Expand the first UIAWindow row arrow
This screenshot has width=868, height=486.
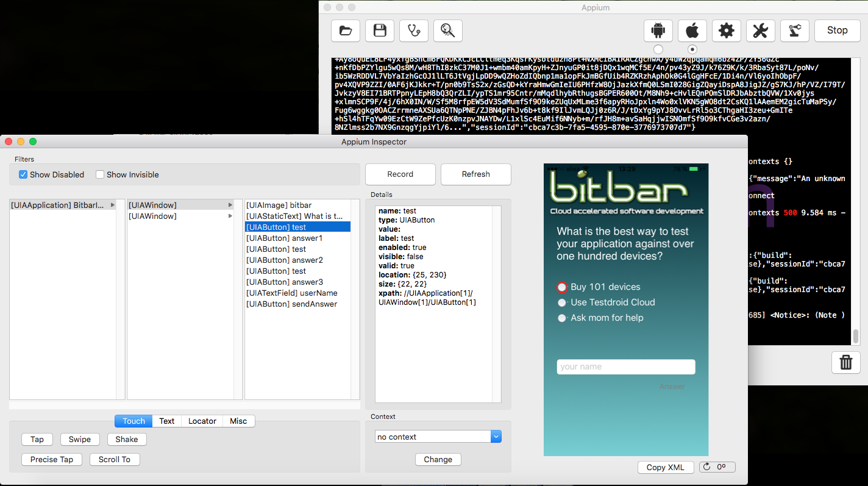[x=230, y=205]
